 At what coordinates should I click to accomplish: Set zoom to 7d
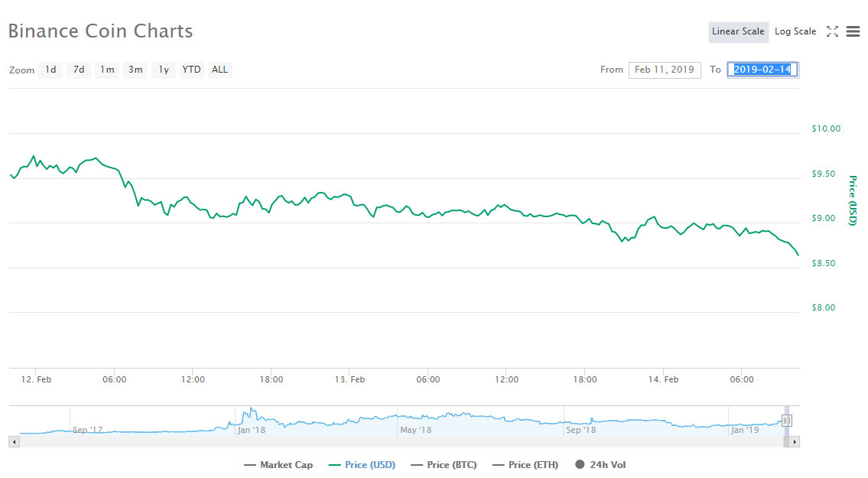point(79,70)
